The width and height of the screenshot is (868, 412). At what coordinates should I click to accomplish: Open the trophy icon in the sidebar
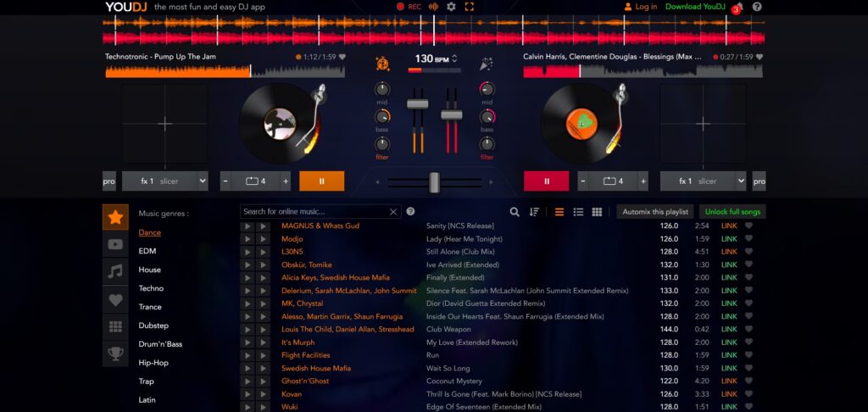pyautogui.click(x=115, y=354)
